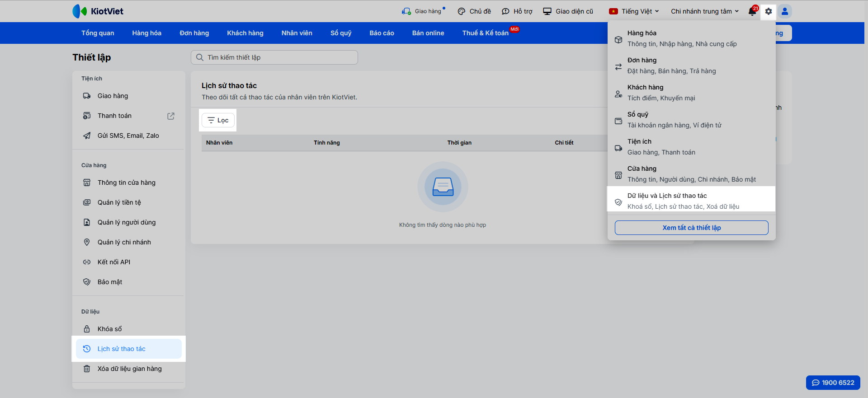Click the Chủ đề theme link
Image resolution: width=868 pixels, height=398 pixels.
[x=480, y=11]
